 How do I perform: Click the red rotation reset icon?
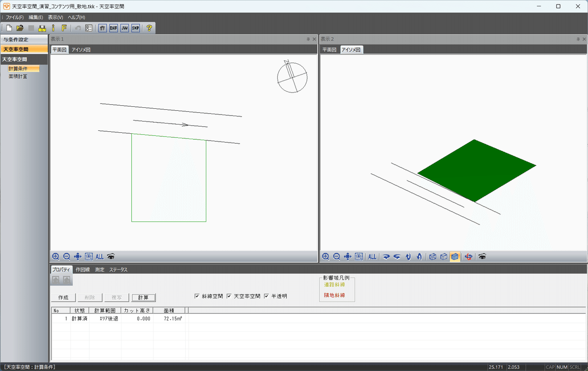pyautogui.click(x=468, y=256)
